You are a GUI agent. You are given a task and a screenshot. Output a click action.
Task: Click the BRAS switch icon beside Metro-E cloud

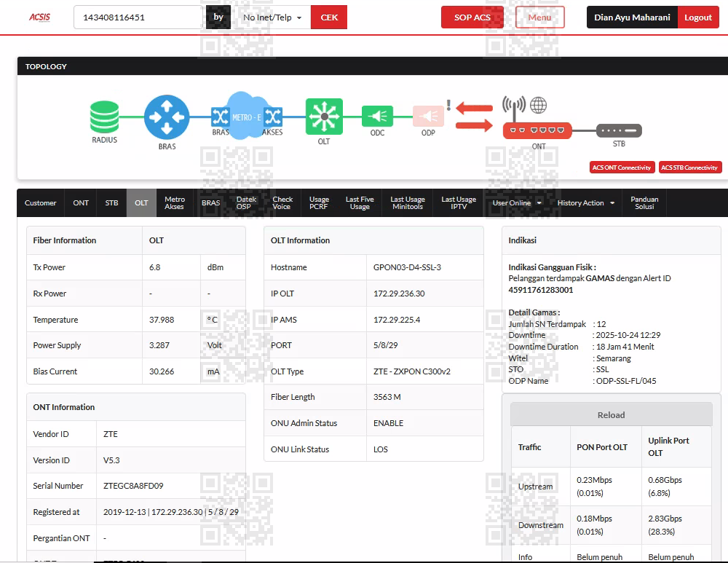point(220,117)
